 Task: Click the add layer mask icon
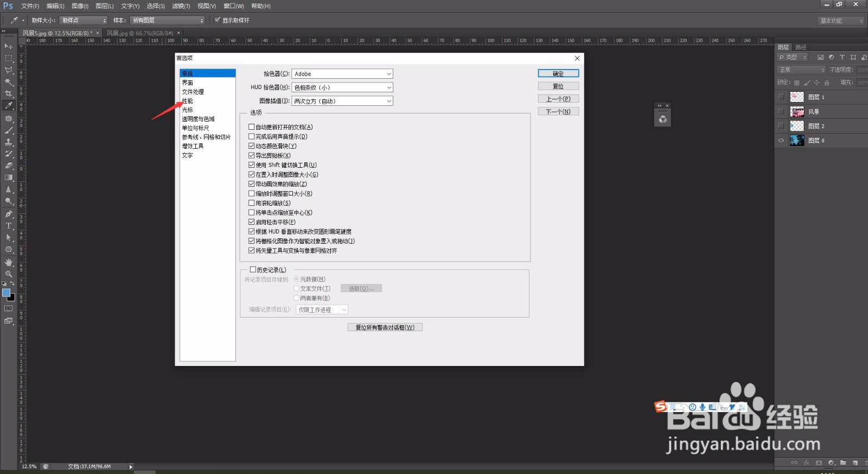[x=819, y=463]
